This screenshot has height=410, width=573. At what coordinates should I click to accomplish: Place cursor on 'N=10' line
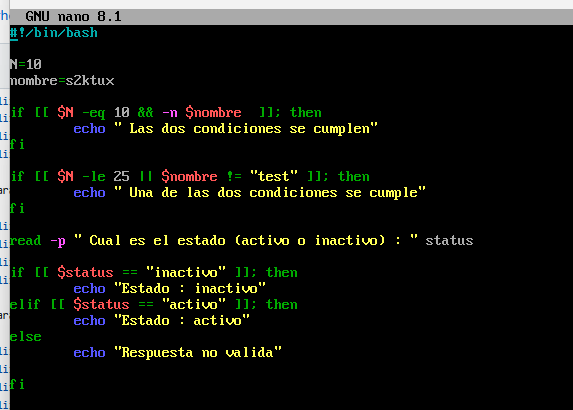pos(26,64)
